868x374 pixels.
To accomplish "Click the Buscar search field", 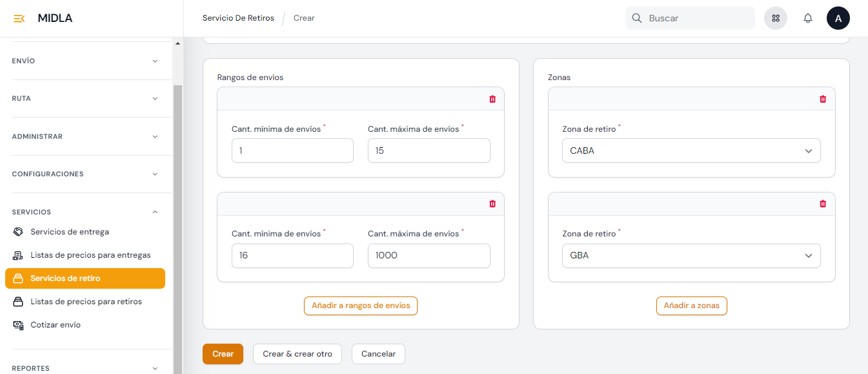I will [697, 18].
